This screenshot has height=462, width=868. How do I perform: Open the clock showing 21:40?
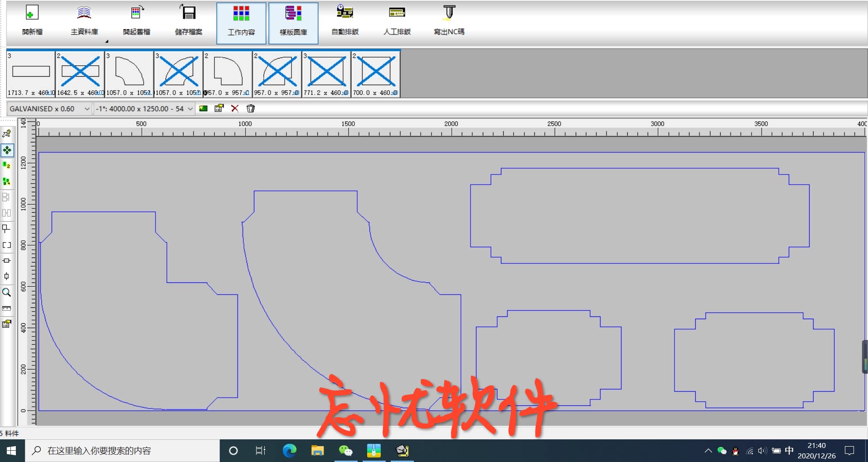(817, 451)
